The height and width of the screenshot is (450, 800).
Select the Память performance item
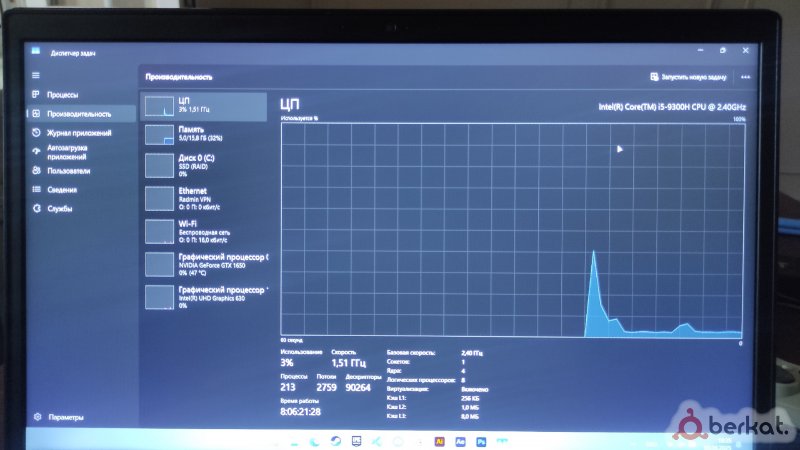tap(204, 135)
